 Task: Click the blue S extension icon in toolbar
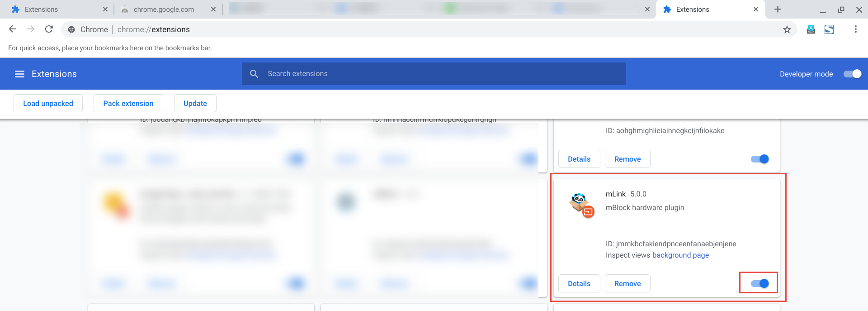(829, 29)
